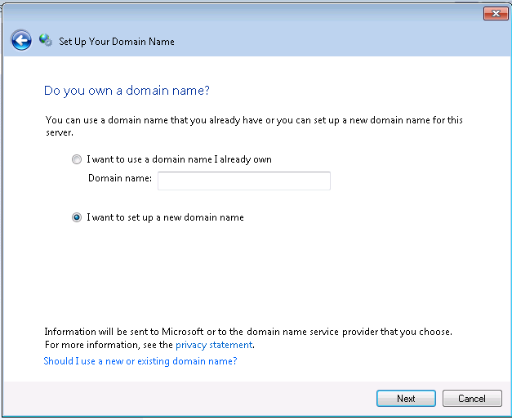Click the 'Domain name:' field label
The height and width of the screenshot is (420, 512).
[x=120, y=179]
